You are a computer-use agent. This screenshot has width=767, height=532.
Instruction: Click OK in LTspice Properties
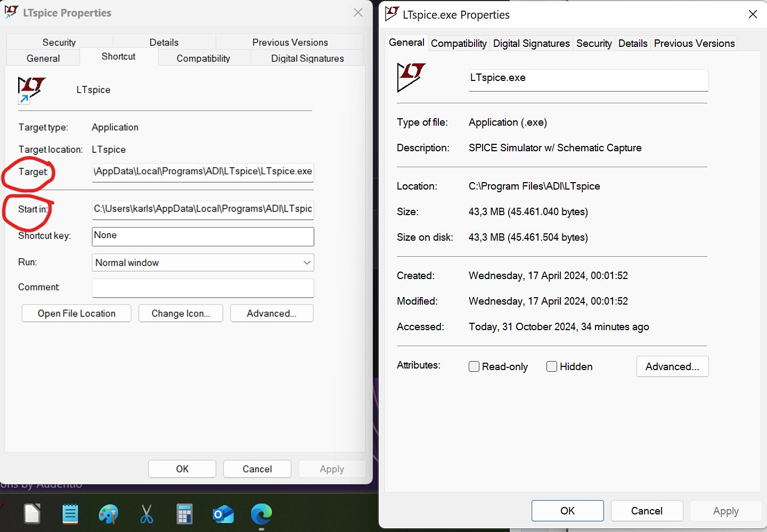point(182,469)
